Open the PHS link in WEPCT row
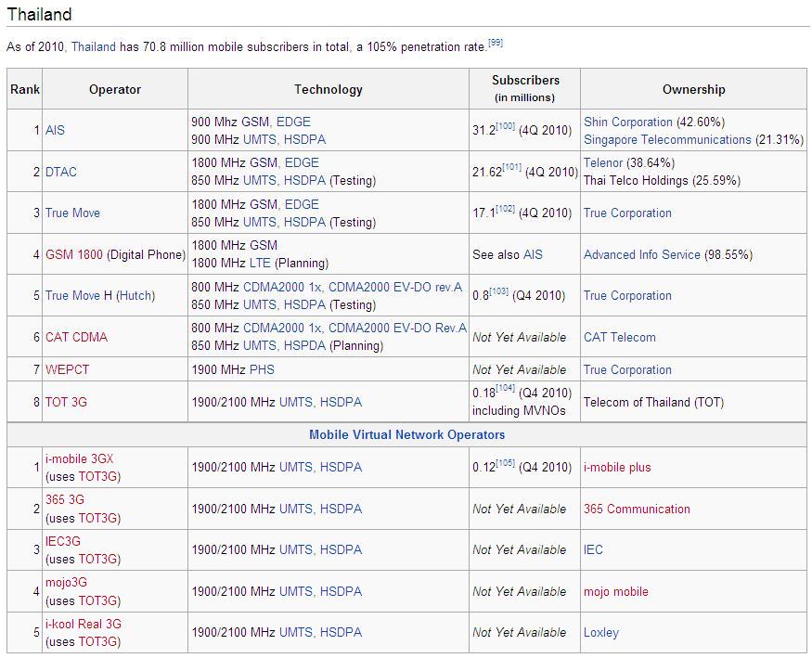Image resolution: width=812 pixels, height=658 pixels. (x=262, y=369)
